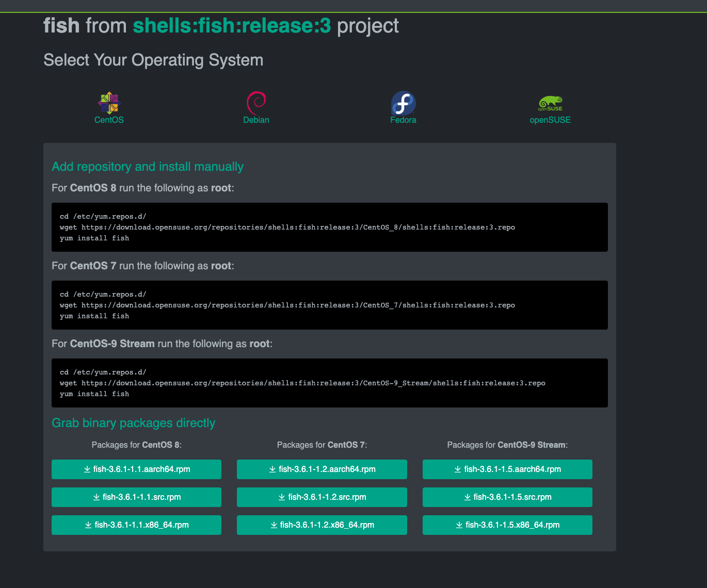Select the openSUSE chameleon logo
Viewport: 707px width, 588px height.
pyautogui.click(x=550, y=104)
